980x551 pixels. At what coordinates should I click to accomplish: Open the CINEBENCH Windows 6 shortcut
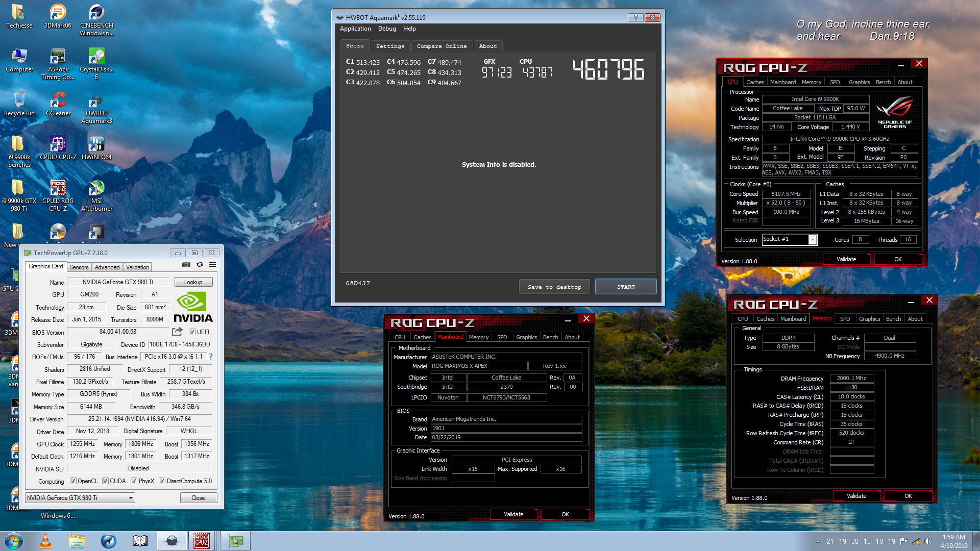96,20
